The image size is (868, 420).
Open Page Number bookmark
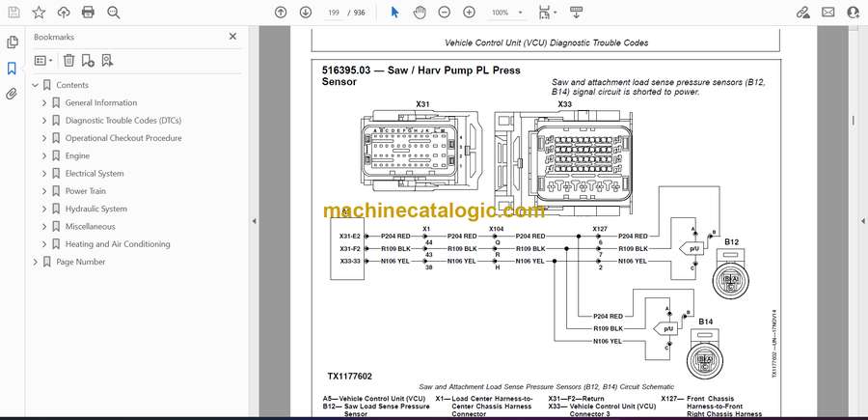pyautogui.click(x=80, y=262)
